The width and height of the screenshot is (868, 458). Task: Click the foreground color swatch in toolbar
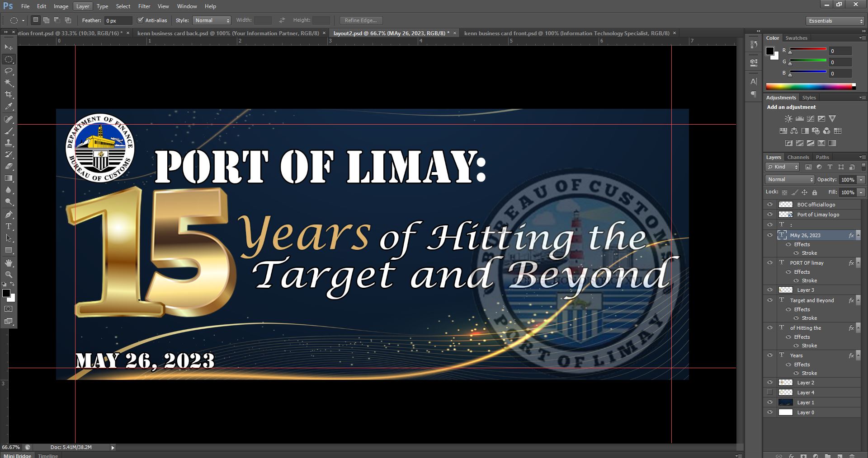click(x=6, y=294)
